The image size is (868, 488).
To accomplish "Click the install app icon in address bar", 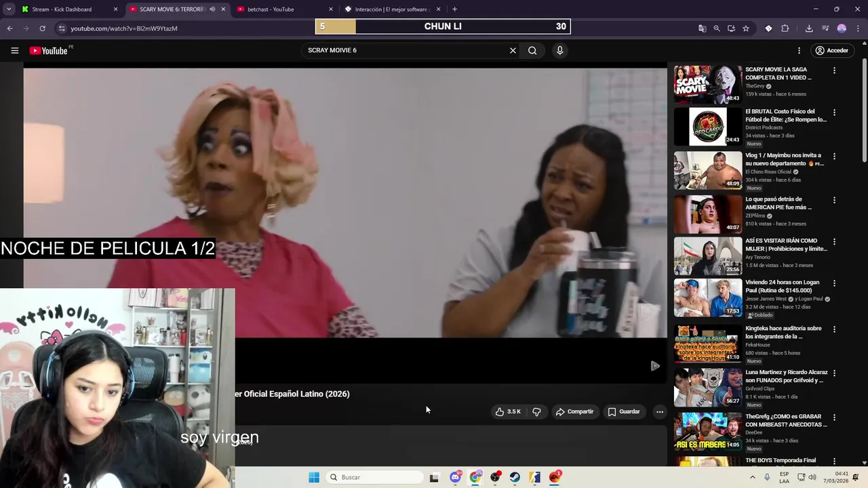I will click(x=731, y=28).
